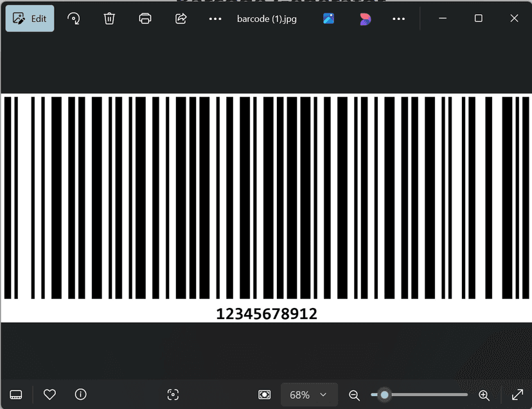Viewport: 532px width, 409px height.
Task: Open the Edit image button
Action: (x=30, y=19)
